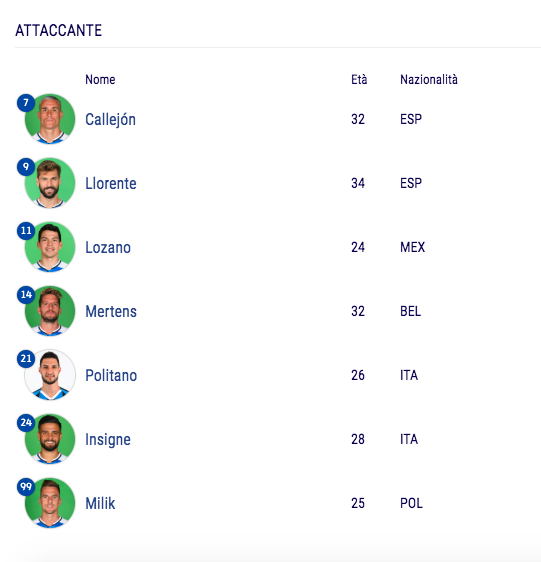The image size is (541, 562).
Task: Click the number 9 jersey badge
Action: click(x=26, y=167)
